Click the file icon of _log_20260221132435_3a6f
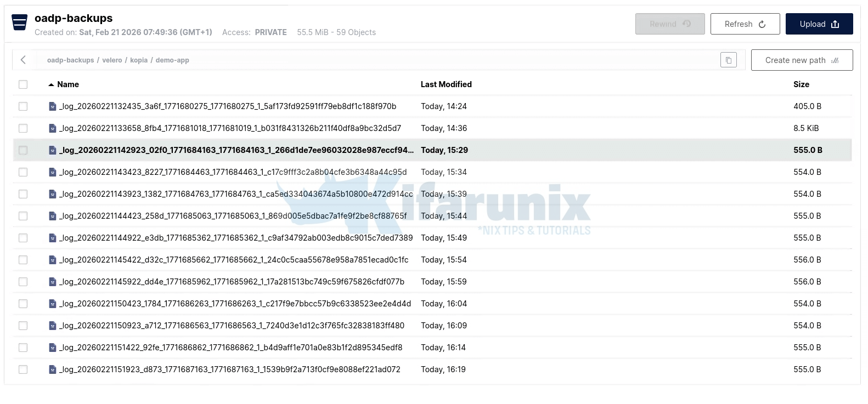 coord(53,106)
